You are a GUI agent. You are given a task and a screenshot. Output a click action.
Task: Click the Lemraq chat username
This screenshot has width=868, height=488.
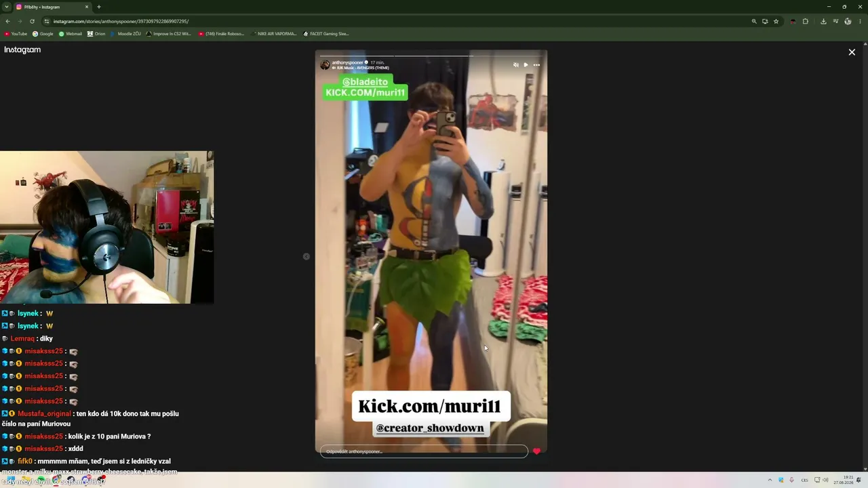coord(22,338)
